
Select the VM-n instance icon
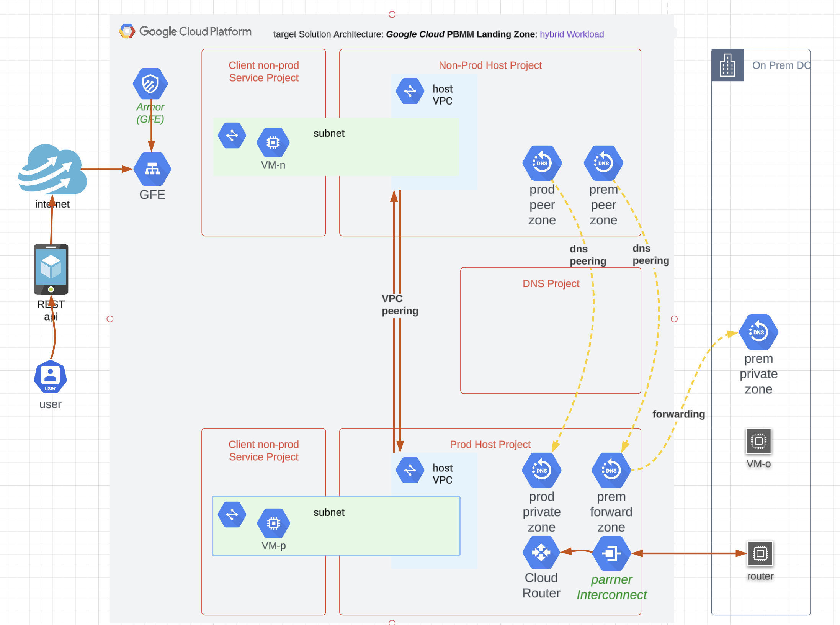273,142
